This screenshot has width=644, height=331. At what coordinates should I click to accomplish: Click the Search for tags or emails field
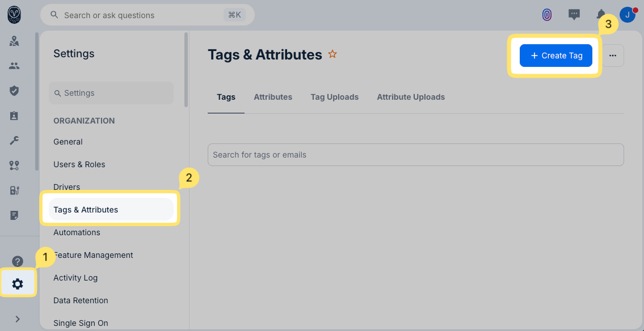pos(415,155)
